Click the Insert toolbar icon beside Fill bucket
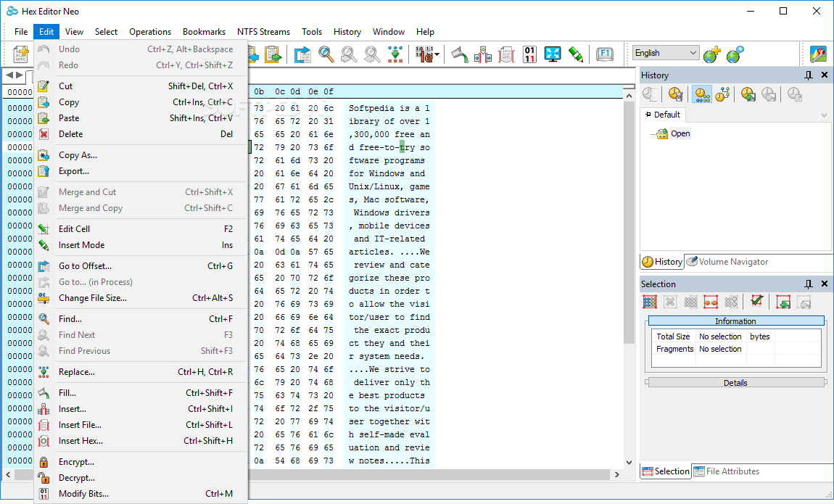Viewport: 834px width, 504px height. (483, 54)
